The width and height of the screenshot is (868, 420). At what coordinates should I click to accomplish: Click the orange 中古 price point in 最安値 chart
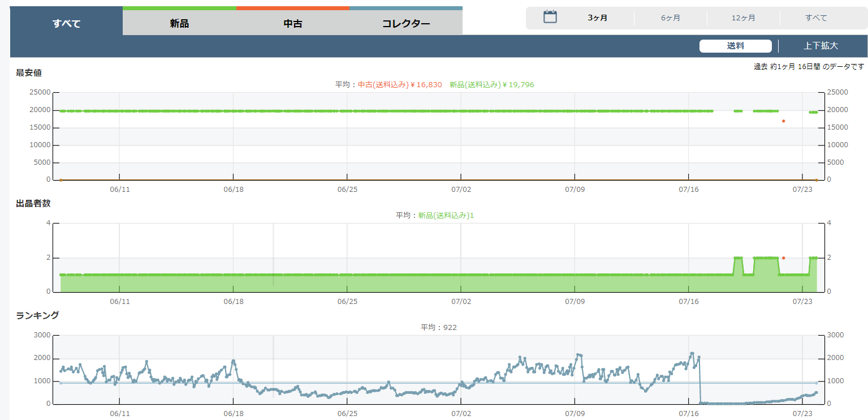point(783,121)
